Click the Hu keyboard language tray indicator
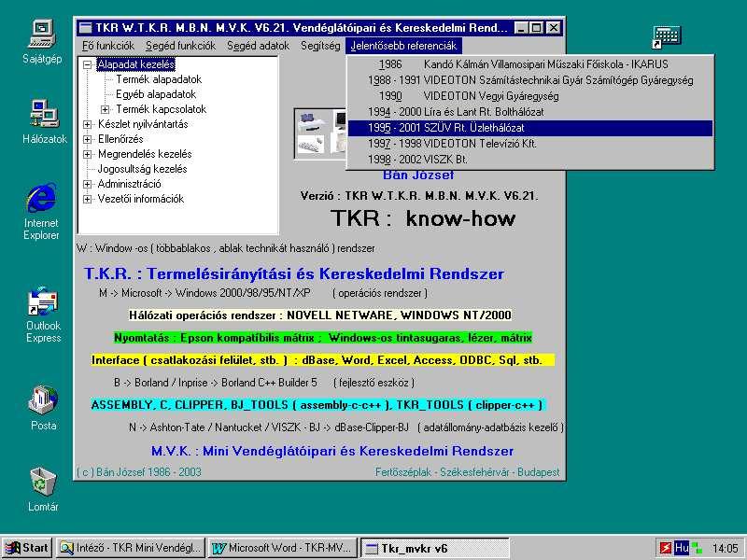 [x=682, y=548]
